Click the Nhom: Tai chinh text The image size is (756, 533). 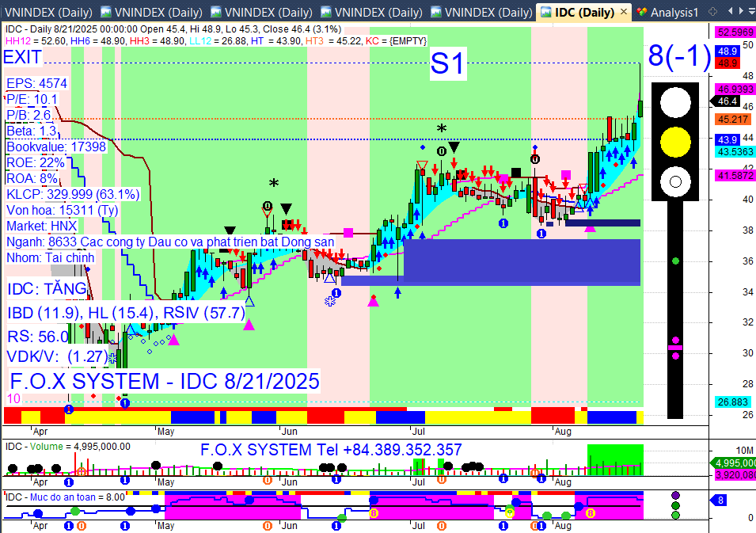click(50, 257)
